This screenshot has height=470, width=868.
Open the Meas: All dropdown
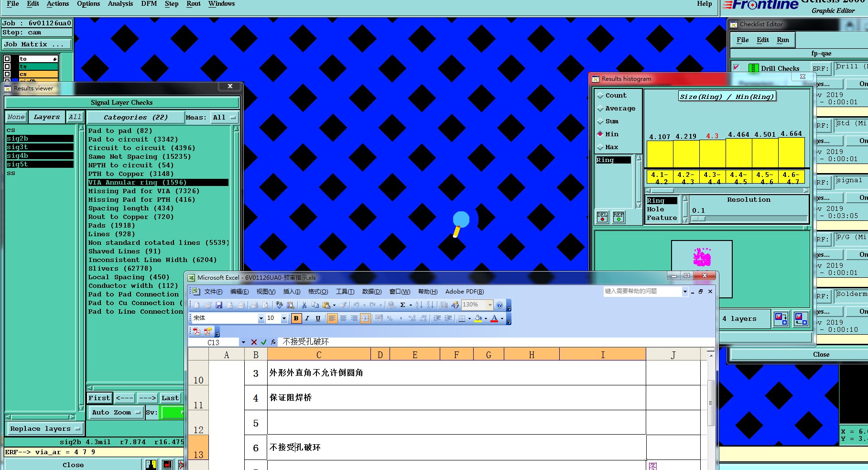tap(224, 117)
